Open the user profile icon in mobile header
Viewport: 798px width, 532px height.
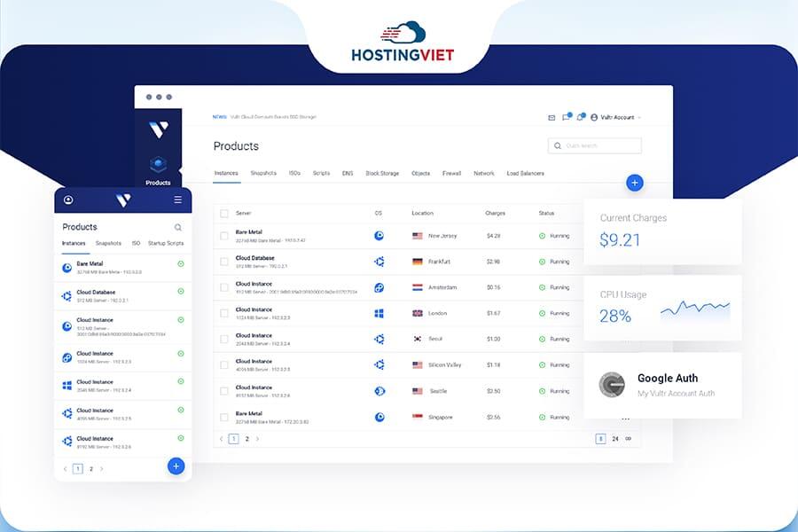coord(68,199)
